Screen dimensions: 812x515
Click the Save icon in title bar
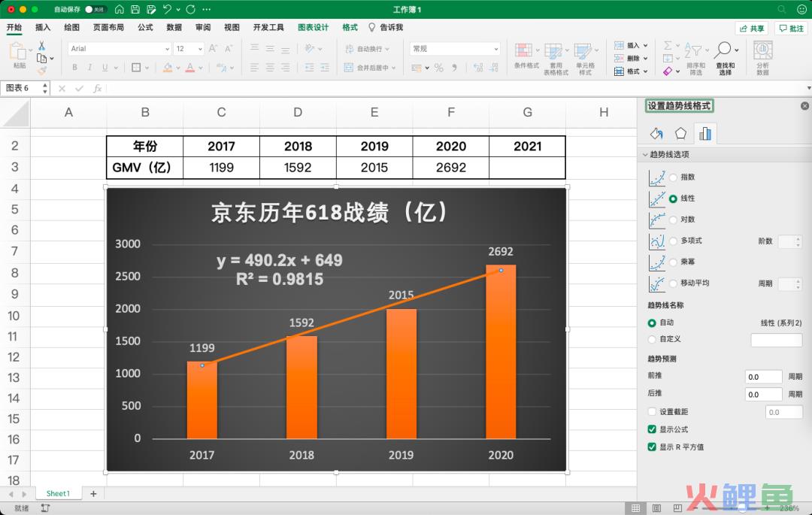click(135, 9)
